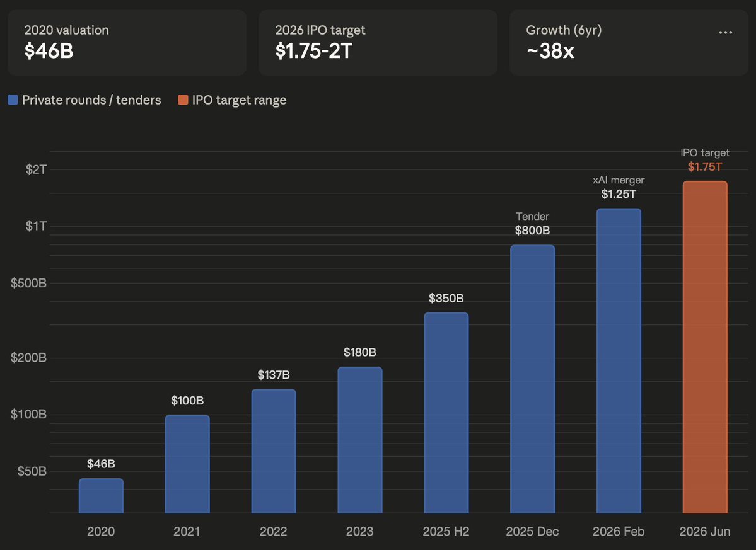Click the $2T y-axis label

tap(35, 169)
